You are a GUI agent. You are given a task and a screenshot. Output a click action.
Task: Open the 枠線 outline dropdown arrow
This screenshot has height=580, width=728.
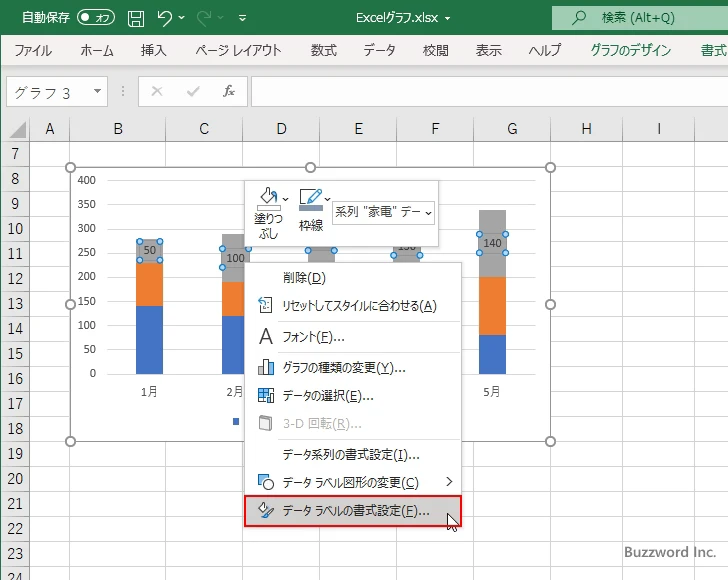coord(327,199)
